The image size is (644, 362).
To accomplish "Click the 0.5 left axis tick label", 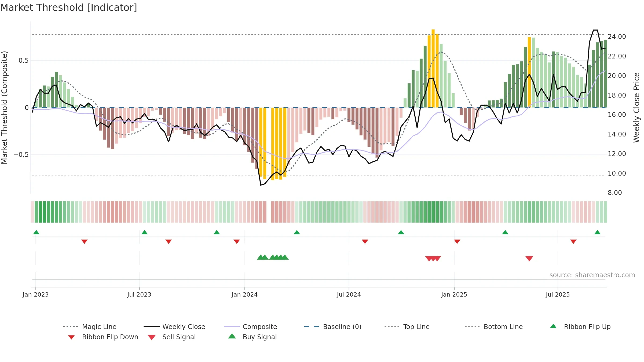I will (23, 61).
